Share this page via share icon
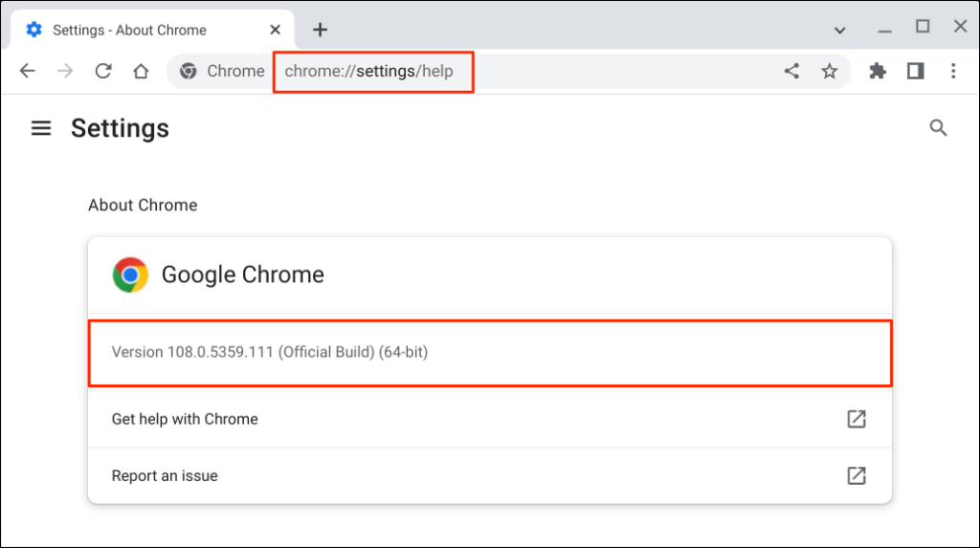 pos(791,71)
